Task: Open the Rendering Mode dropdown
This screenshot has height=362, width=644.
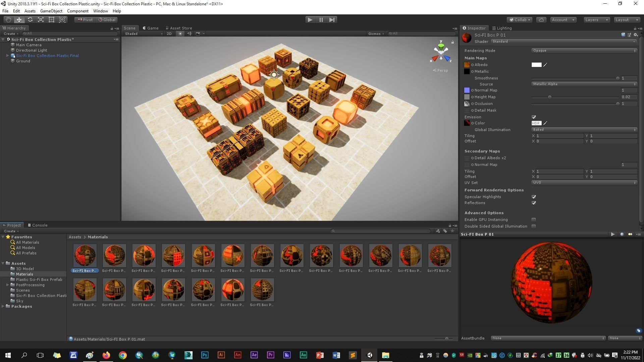Action: pos(584,51)
